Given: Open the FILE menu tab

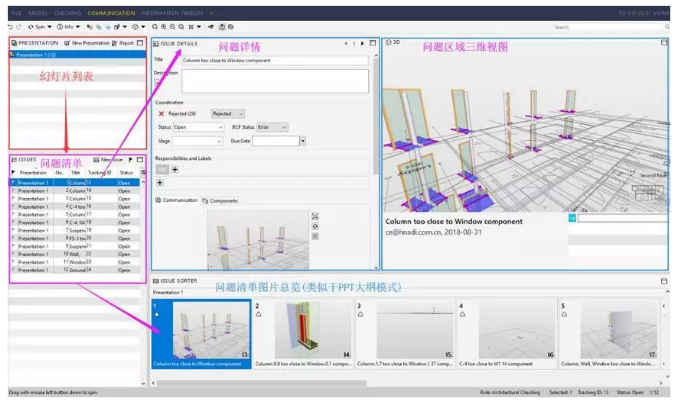Looking at the screenshot, I should (x=16, y=13).
